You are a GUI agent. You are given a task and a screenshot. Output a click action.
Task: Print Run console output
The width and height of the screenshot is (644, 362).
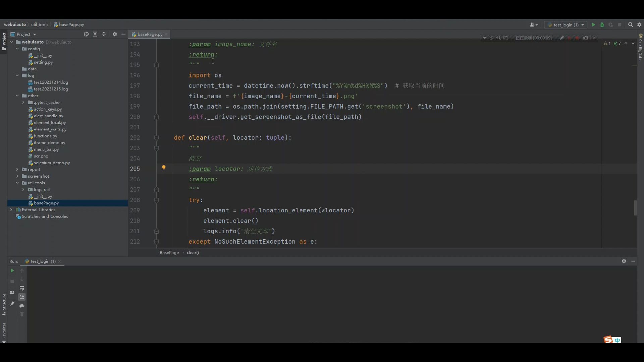coord(22,306)
